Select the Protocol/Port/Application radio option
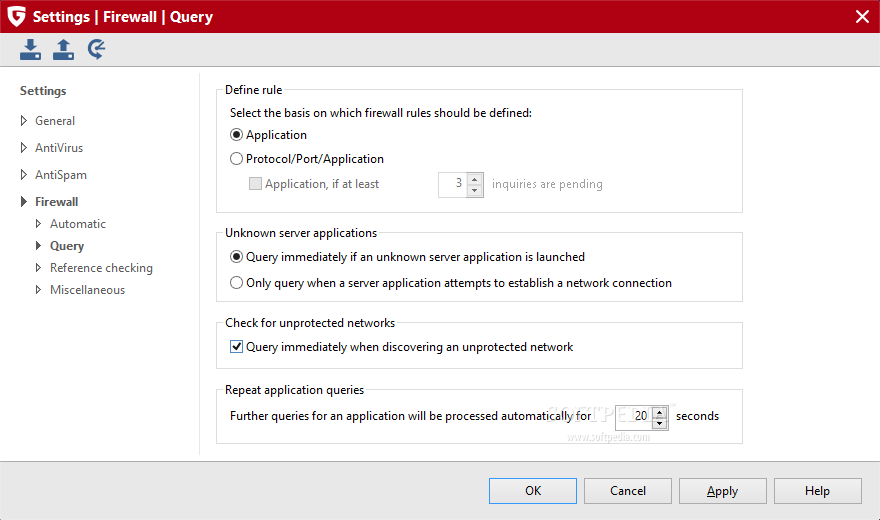Image resolution: width=880 pixels, height=520 pixels. pyautogui.click(x=236, y=159)
